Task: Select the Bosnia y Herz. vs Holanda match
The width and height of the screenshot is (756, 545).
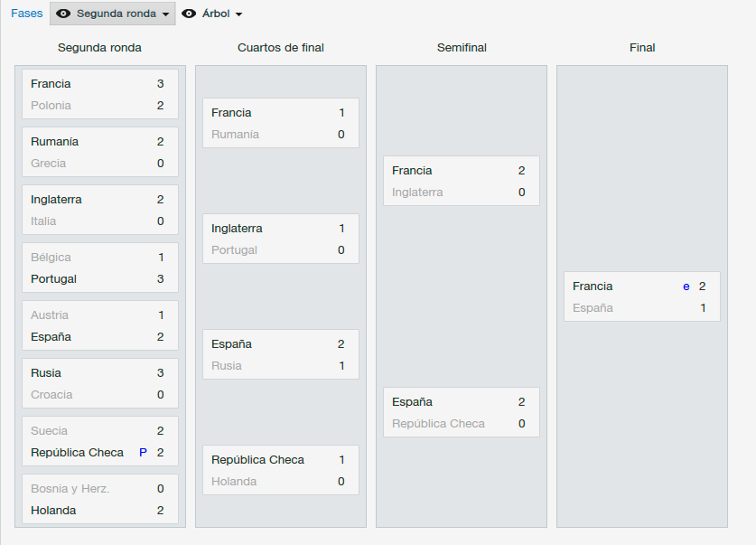Action: [100, 499]
